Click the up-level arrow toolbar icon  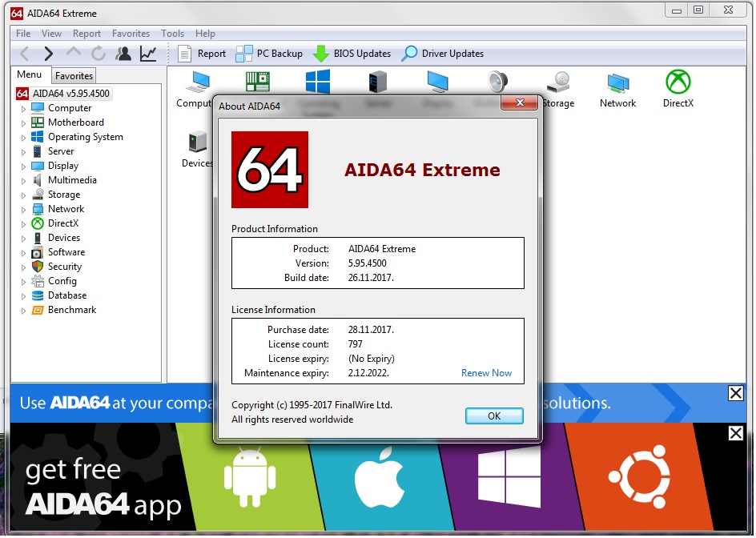coord(74,53)
